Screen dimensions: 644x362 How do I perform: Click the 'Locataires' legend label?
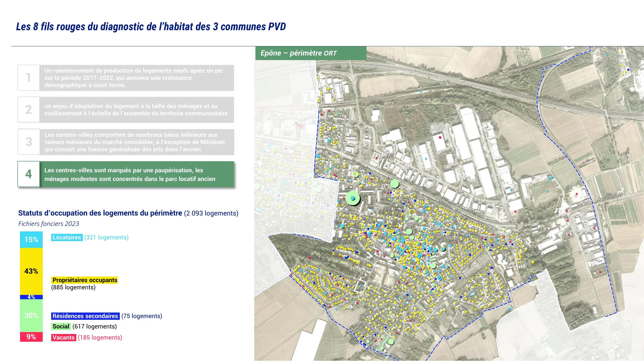[67, 237]
